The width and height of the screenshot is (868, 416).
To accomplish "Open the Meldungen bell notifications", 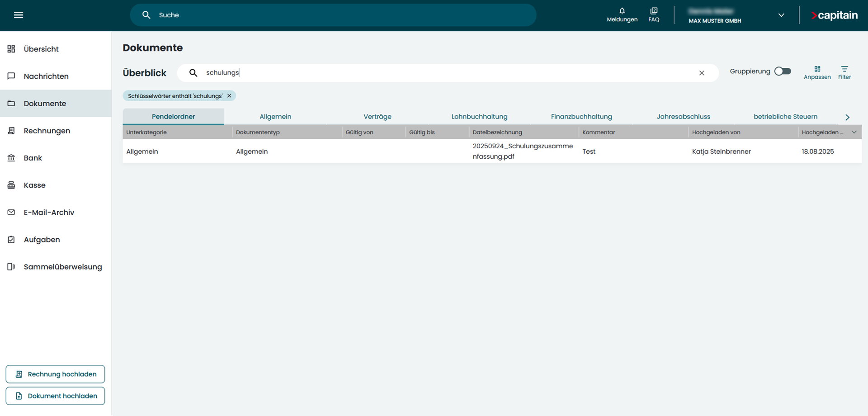I will click(x=622, y=14).
